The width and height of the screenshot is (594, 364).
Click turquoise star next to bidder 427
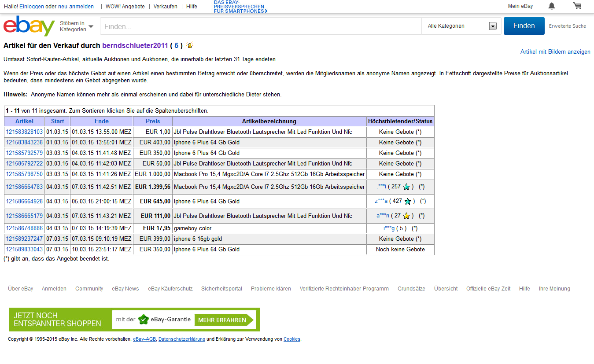[x=408, y=202]
